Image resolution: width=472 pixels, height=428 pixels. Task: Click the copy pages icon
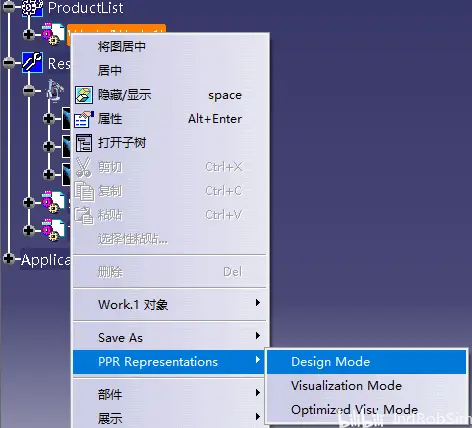click(84, 191)
